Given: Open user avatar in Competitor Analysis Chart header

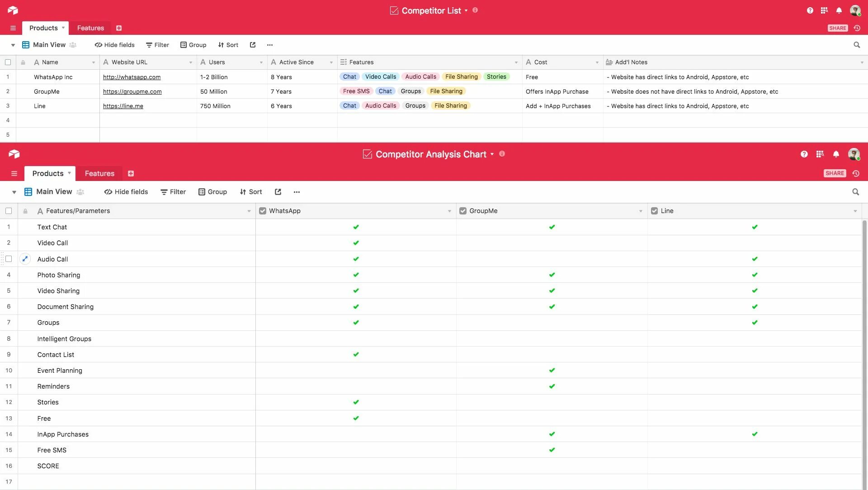Looking at the screenshot, I should [x=854, y=154].
